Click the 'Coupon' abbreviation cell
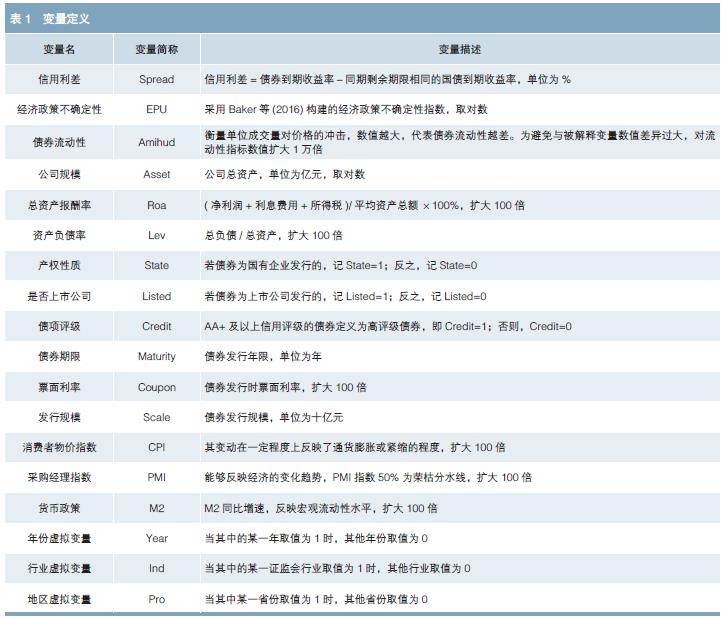 (156, 387)
